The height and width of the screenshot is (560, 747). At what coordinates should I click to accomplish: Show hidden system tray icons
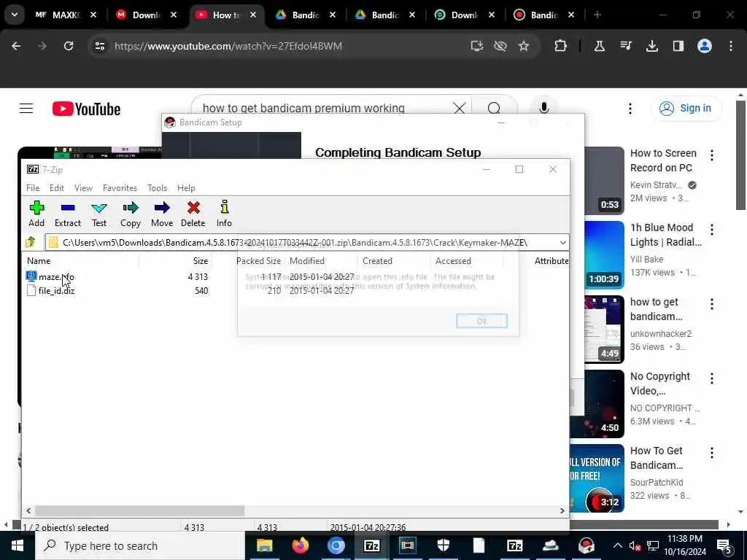click(617, 545)
